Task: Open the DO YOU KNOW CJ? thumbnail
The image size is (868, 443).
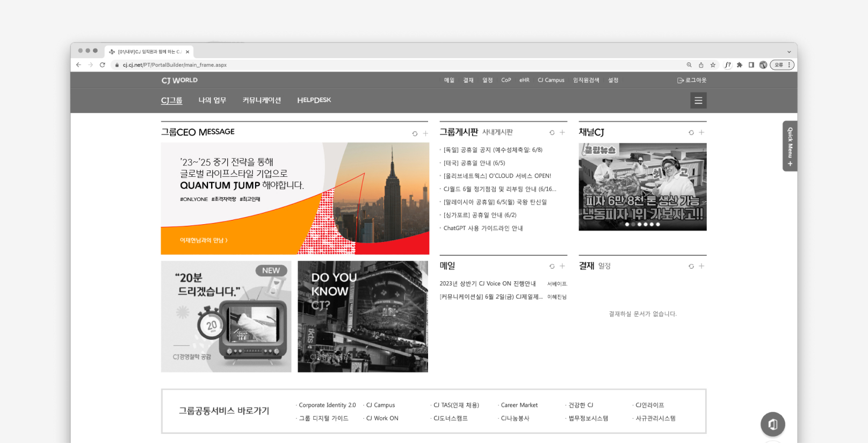Action: (x=363, y=317)
